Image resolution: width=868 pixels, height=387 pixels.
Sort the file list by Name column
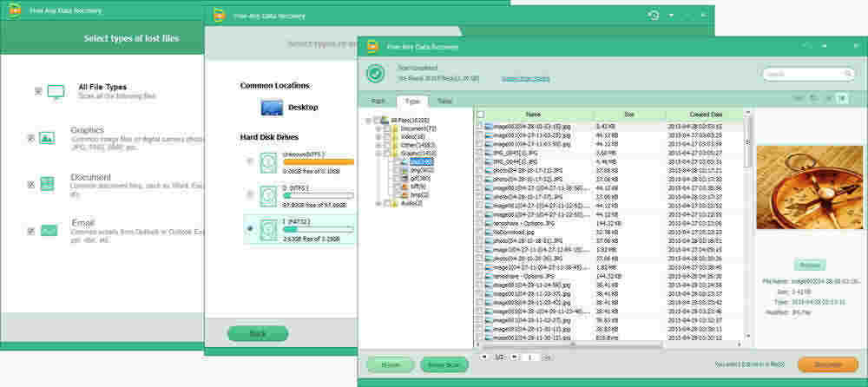(x=534, y=115)
